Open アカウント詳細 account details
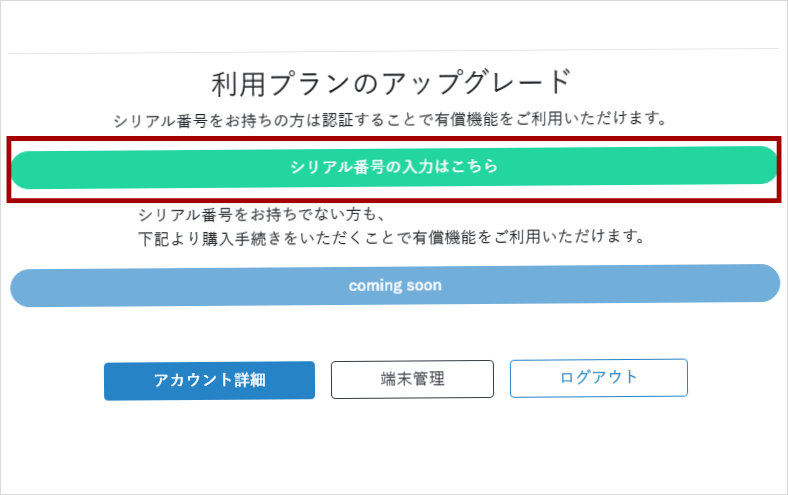 click(209, 380)
